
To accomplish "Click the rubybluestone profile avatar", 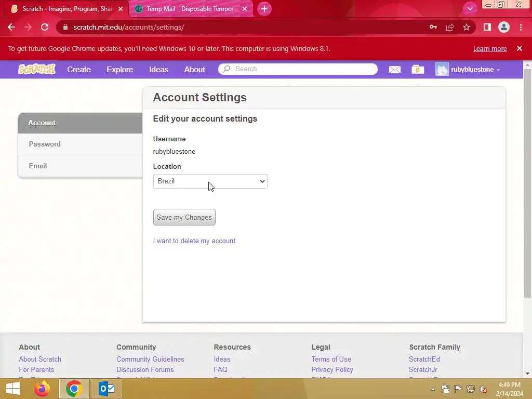I will pos(442,69).
